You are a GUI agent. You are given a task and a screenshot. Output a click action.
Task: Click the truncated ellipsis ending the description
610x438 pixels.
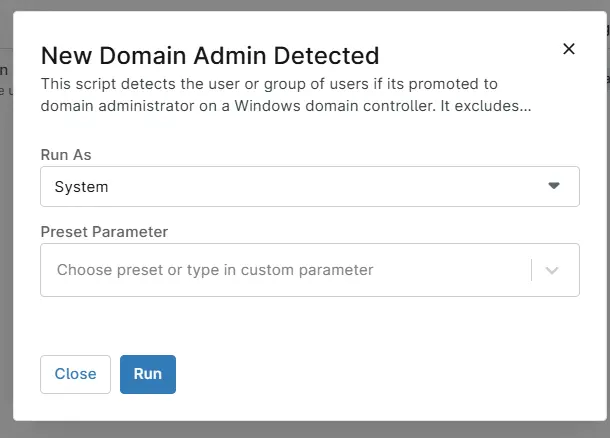[521, 105]
